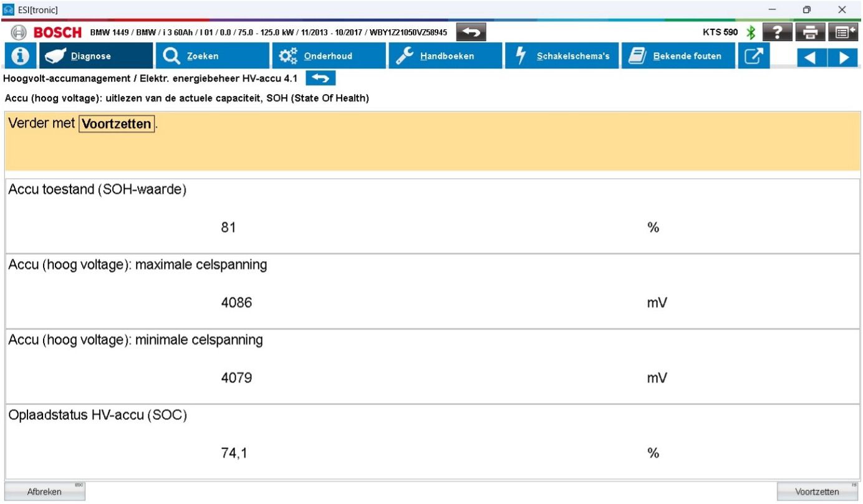Go to previous page with left arrow
863x504 pixels.
coord(811,57)
